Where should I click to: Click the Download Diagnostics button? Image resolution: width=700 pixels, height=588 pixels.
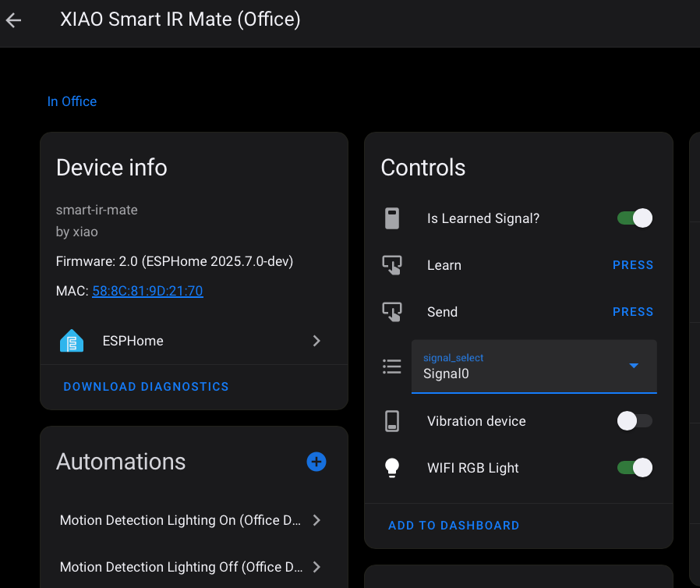(146, 387)
